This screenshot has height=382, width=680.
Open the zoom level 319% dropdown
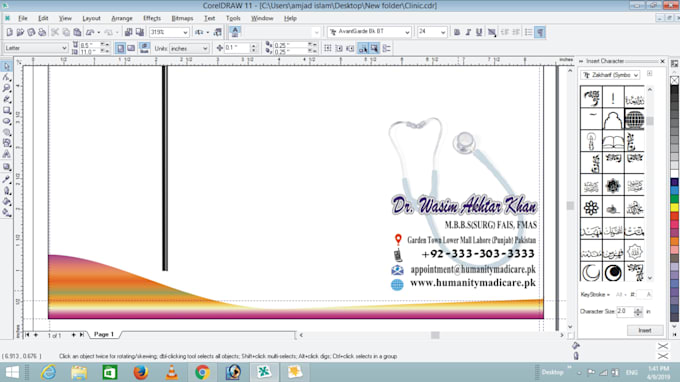(x=185, y=32)
